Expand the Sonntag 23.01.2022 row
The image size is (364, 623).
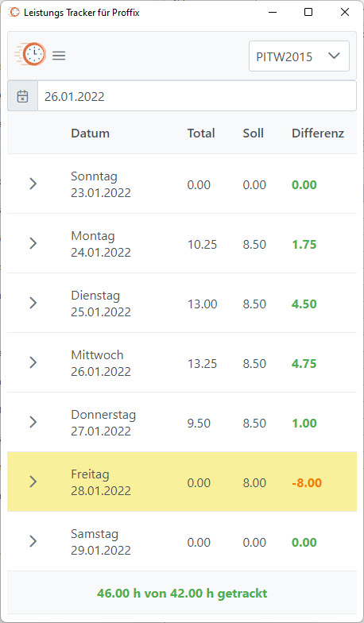pyautogui.click(x=33, y=184)
